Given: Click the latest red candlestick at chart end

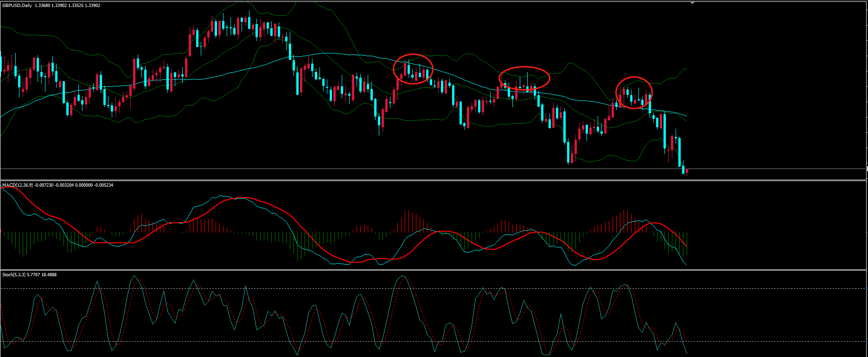Looking at the screenshot, I should tap(687, 171).
